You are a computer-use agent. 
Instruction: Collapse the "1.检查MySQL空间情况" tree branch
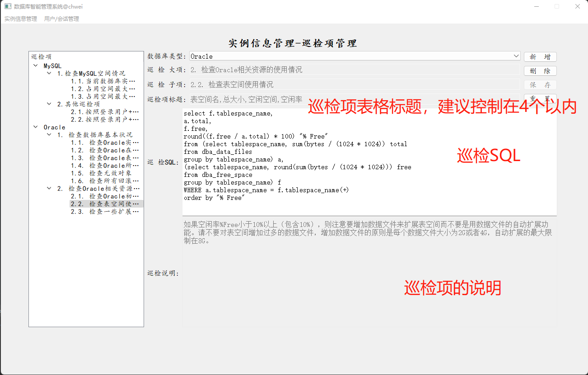[49, 73]
